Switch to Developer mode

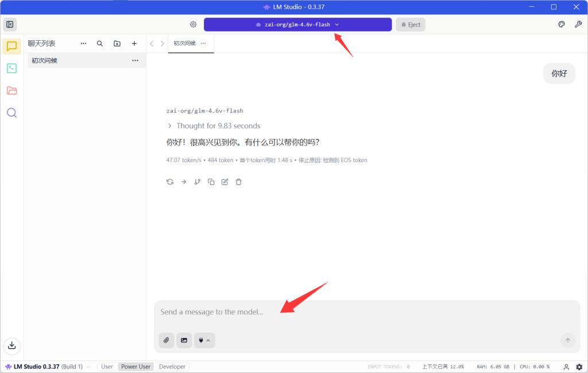172,367
